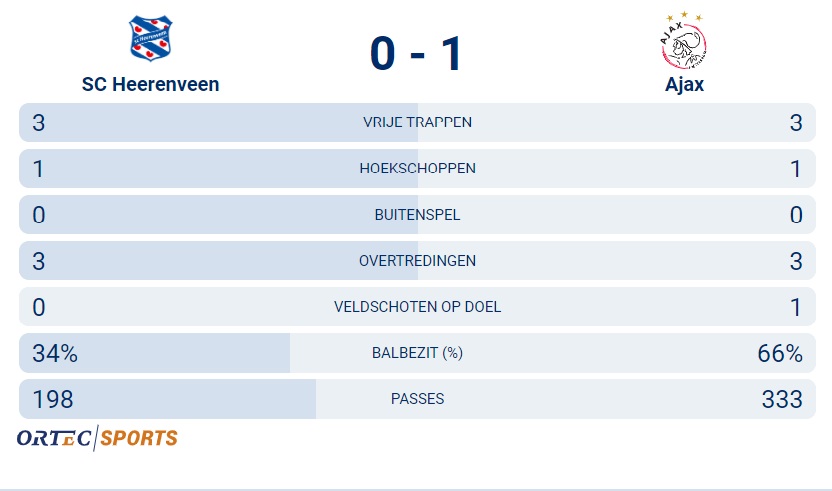Click the Overtredingen stat label
Viewport: 832px width, 491px height.
(417, 261)
